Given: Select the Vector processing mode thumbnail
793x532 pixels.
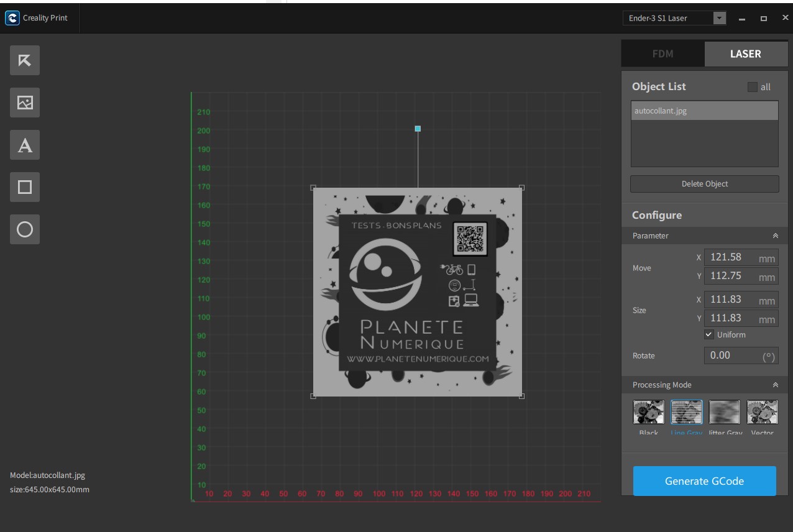Looking at the screenshot, I should [x=763, y=412].
